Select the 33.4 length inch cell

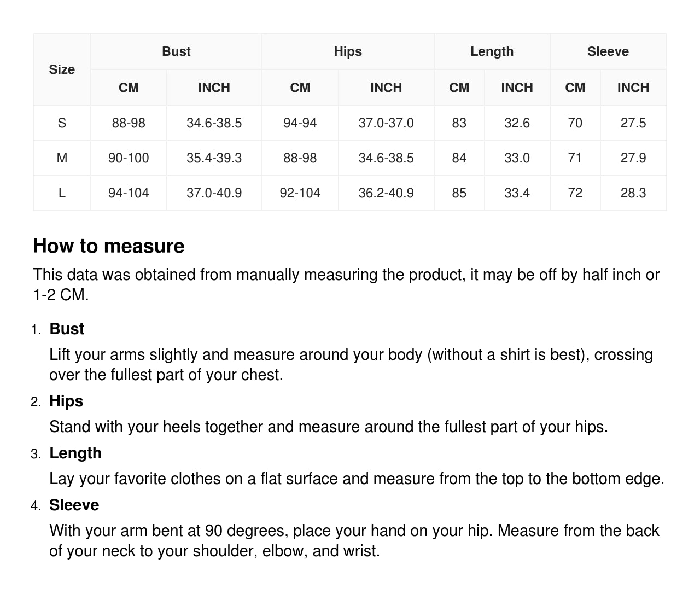pos(517,193)
